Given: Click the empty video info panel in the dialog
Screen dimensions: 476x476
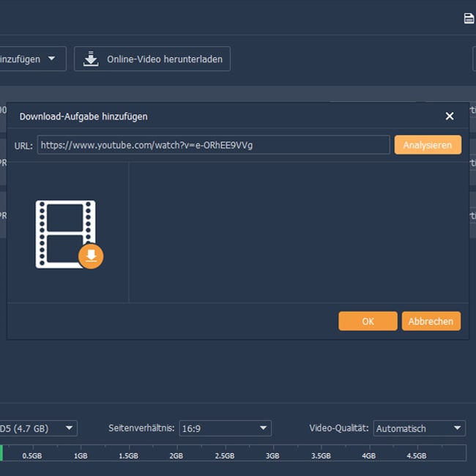Looking at the screenshot, I should [x=299, y=231].
